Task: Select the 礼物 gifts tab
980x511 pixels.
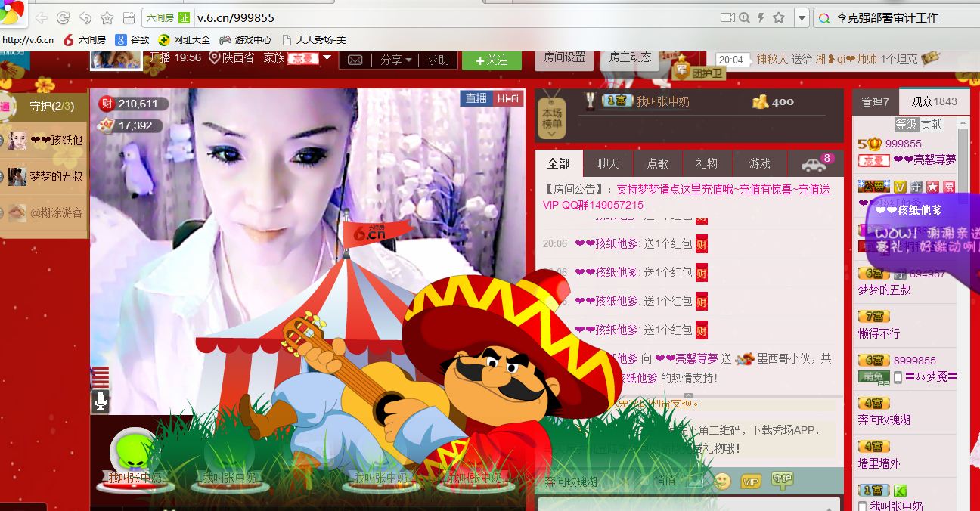Action: [x=707, y=163]
